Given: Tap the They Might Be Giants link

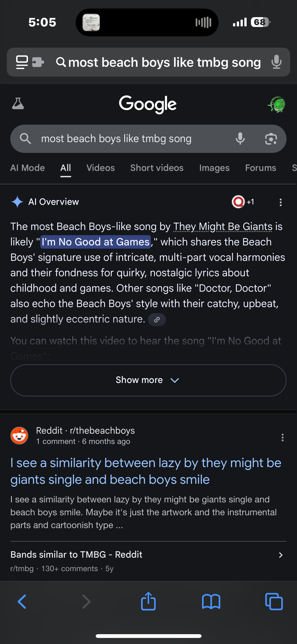Looking at the screenshot, I should pos(223,227).
